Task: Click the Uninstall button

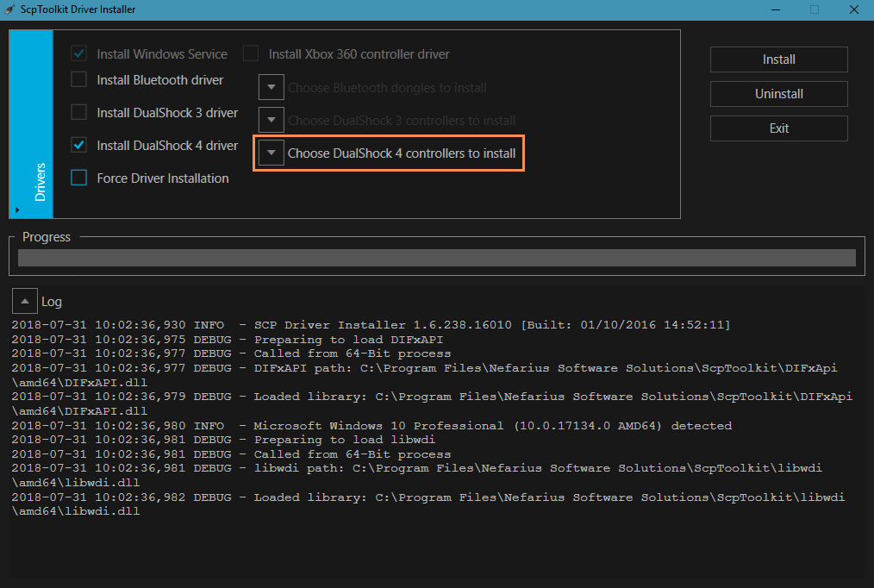Action: [x=778, y=94]
